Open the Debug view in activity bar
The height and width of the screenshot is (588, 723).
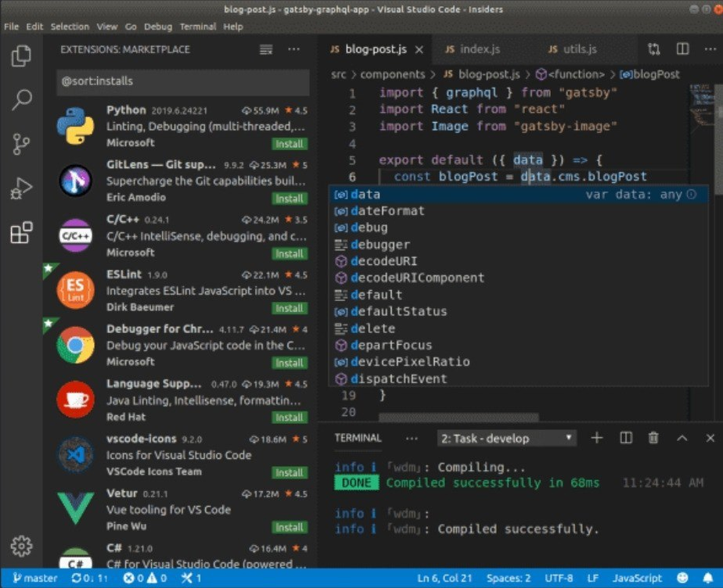[21, 188]
